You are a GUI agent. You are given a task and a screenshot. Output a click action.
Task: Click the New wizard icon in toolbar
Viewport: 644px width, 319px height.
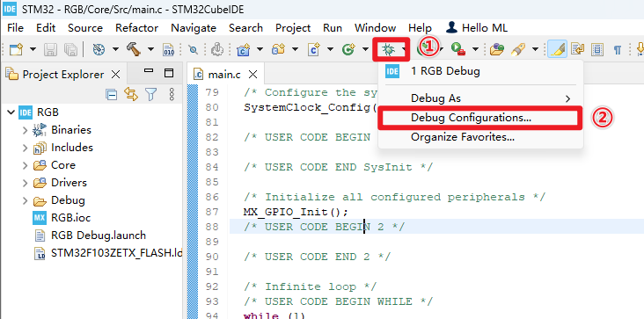(16, 49)
